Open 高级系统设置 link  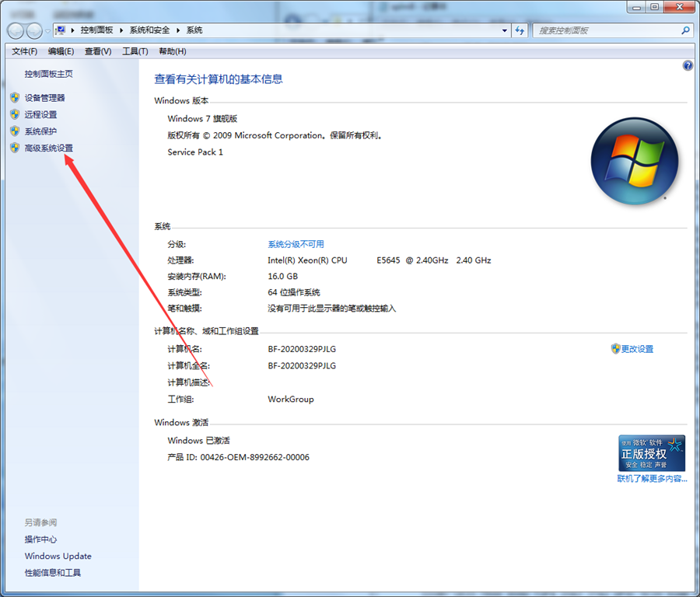tap(49, 148)
